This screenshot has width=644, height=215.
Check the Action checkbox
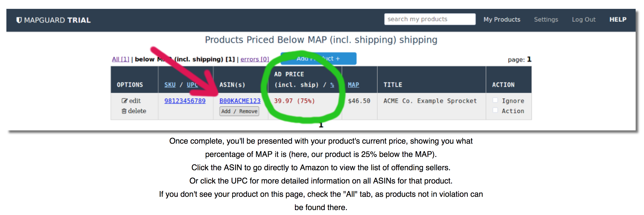click(x=495, y=110)
